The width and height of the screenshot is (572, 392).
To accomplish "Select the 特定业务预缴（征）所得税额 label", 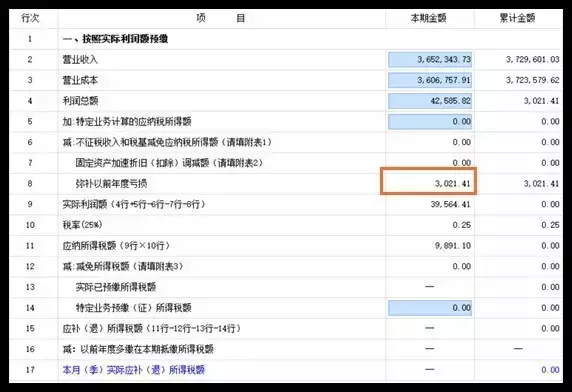I will tap(134, 308).
